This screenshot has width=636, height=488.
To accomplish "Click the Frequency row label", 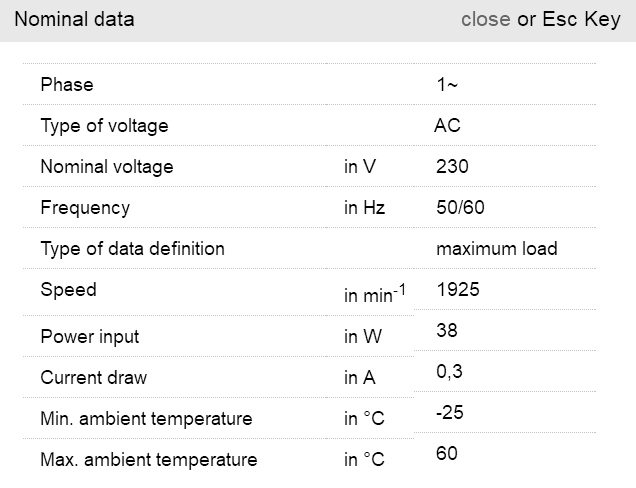I will (85, 208).
